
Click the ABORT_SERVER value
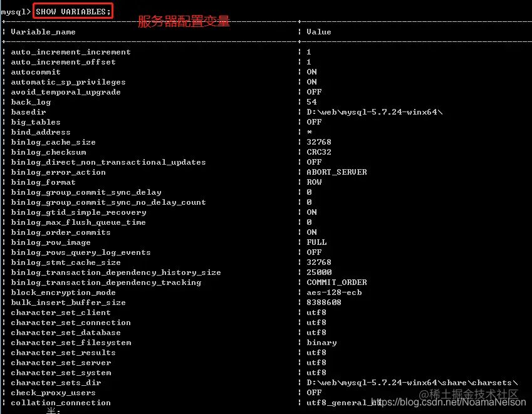(336, 172)
